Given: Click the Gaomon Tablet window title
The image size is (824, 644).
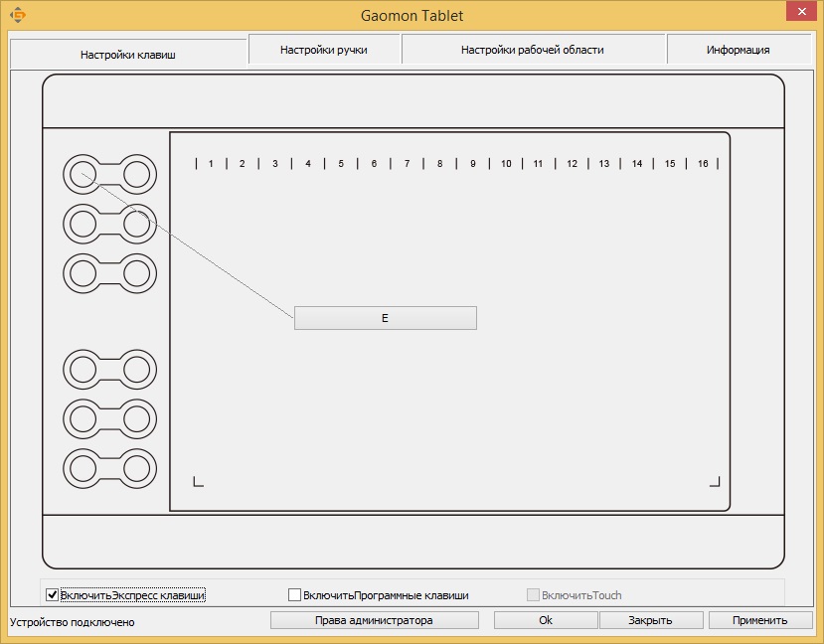Looking at the screenshot, I should pos(412,16).
